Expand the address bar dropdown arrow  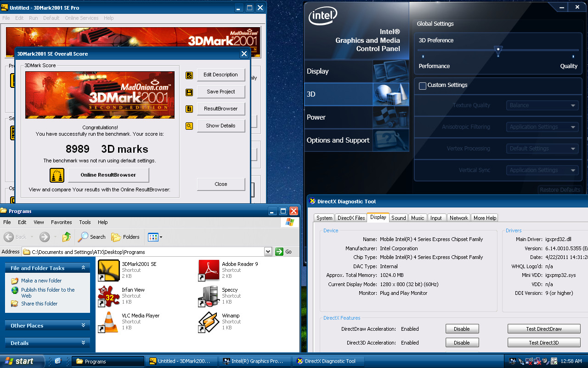point(268,252)
